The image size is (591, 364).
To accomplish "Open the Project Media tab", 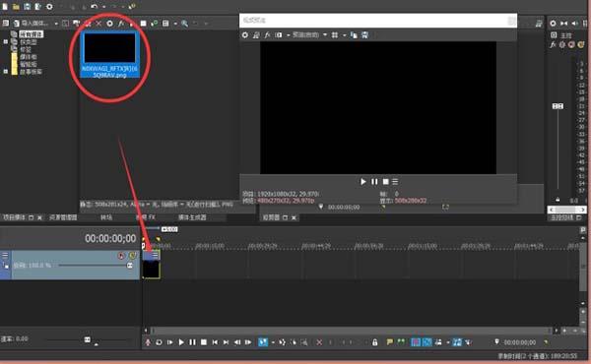I will tap(15, 217).
